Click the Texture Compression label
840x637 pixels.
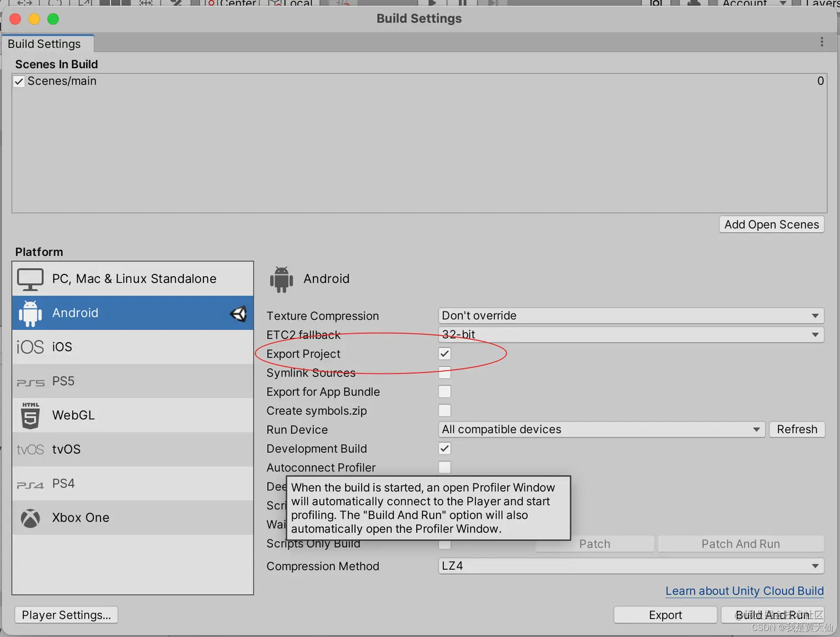point(323,316)
